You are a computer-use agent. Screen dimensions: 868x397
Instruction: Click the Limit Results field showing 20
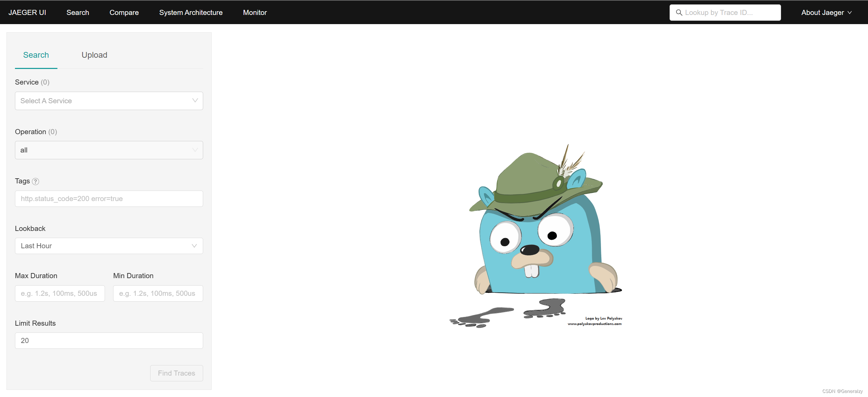click(109, 341)
